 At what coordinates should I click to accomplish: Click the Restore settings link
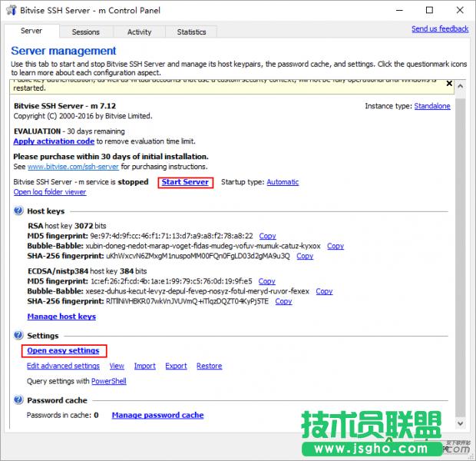[x=209, y=366]
